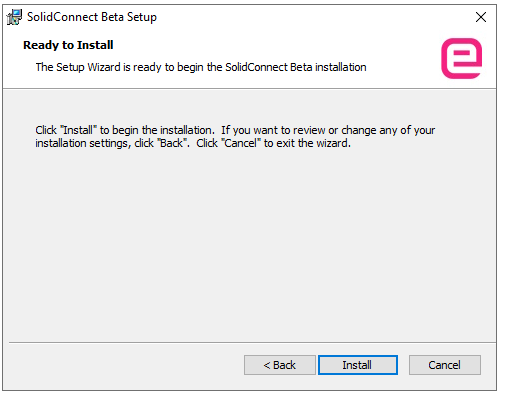This screenshot has width=505, height=399.
Task: Click the quoted word Back in the instructions
Action: click(172, 143)
